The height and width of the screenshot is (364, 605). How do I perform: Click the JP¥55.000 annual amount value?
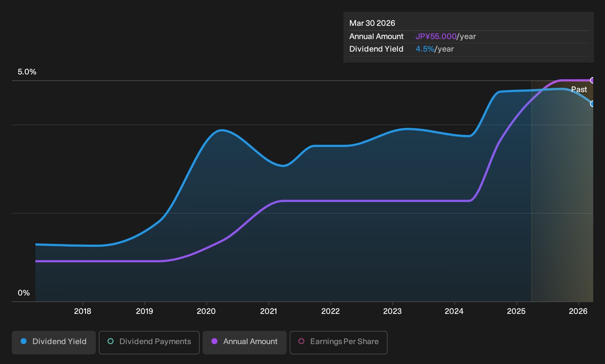tap(436, 36)
